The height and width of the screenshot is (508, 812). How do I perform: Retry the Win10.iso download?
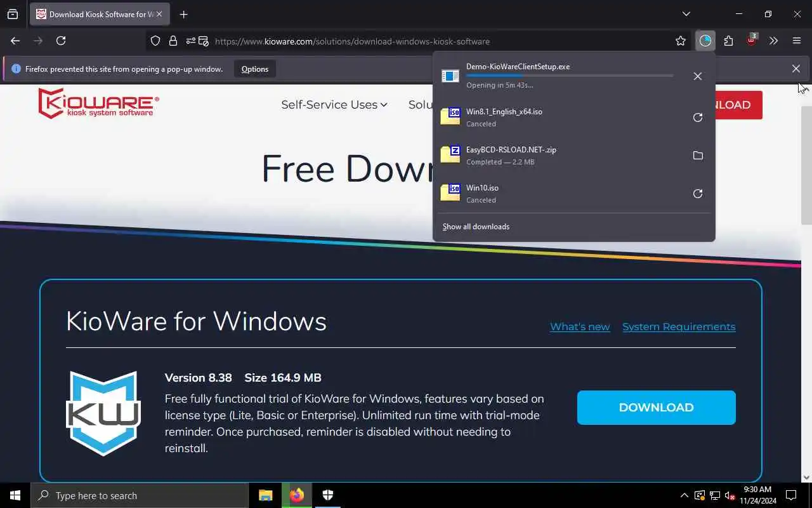[x=697, y=194]
